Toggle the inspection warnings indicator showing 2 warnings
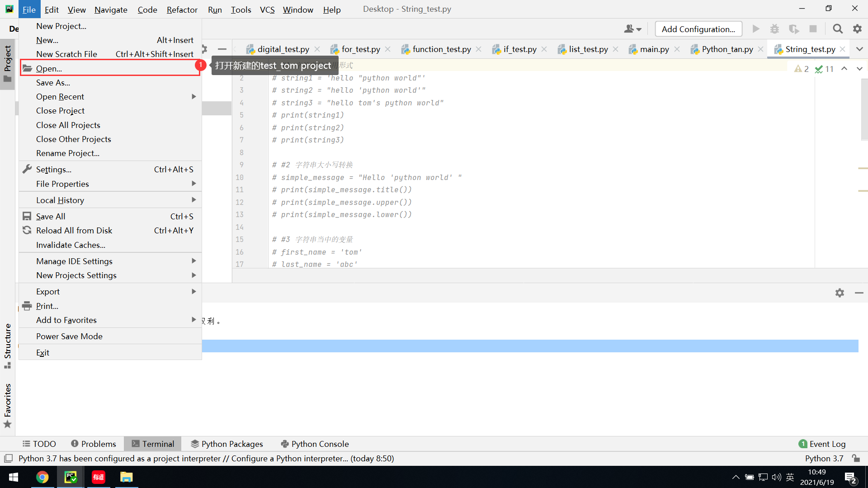The image size is (868, 488). click(801, 69)
